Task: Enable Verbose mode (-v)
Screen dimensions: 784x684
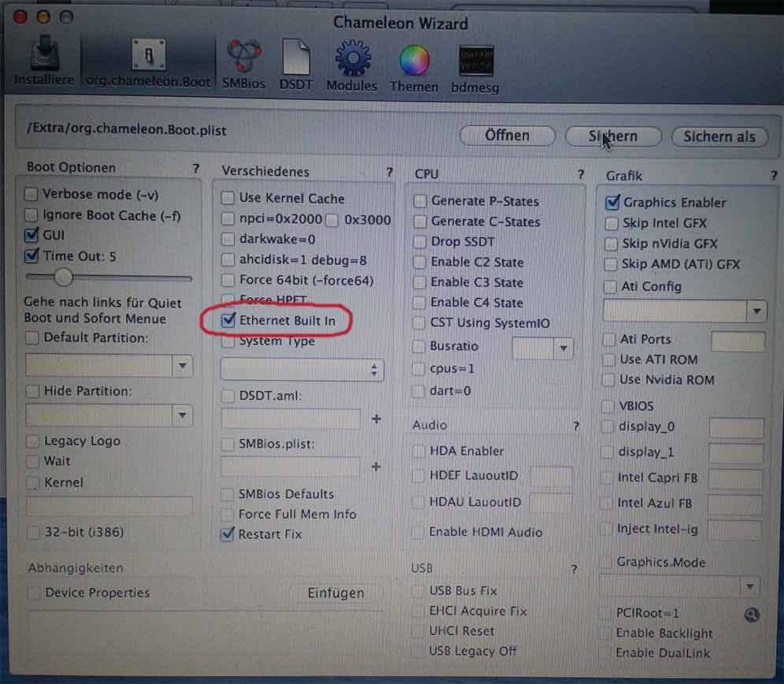Action: point(31,194)
